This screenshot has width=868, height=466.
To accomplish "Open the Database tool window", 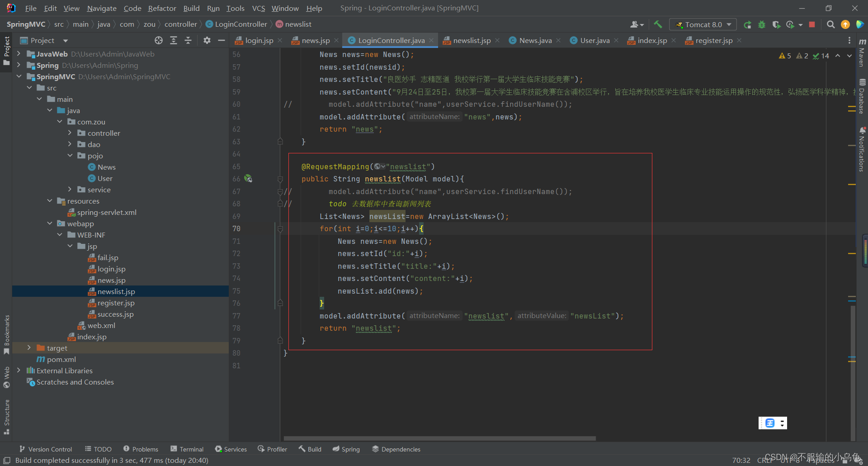I will 862,96.
